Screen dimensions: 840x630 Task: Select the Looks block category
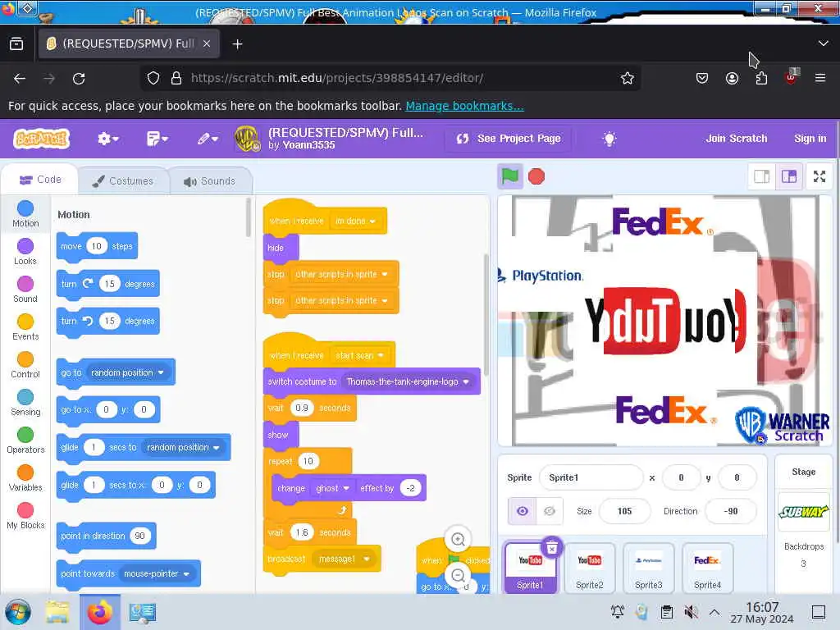[x=25, y=251]
